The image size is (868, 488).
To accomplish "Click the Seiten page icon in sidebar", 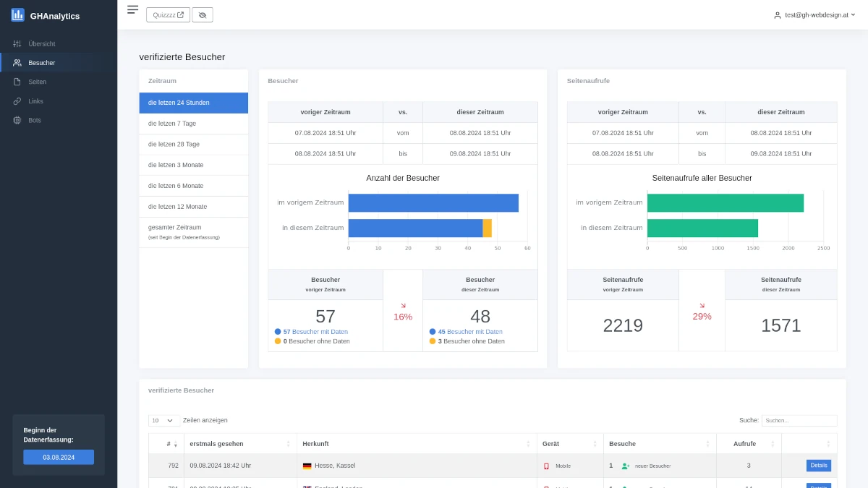I will point(17,82).
